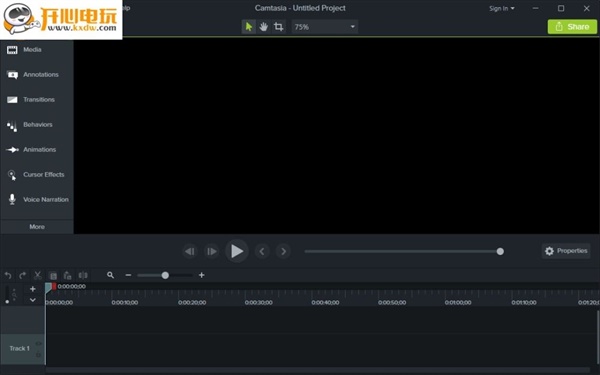The height and width of the screenshot is (375, 600).
Task: Open the Properties panel
Action: click(566, 251)
